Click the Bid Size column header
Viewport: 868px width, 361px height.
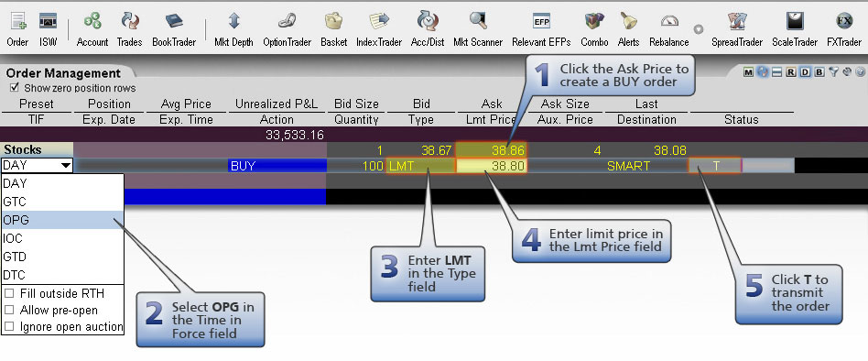click(356, 104)
